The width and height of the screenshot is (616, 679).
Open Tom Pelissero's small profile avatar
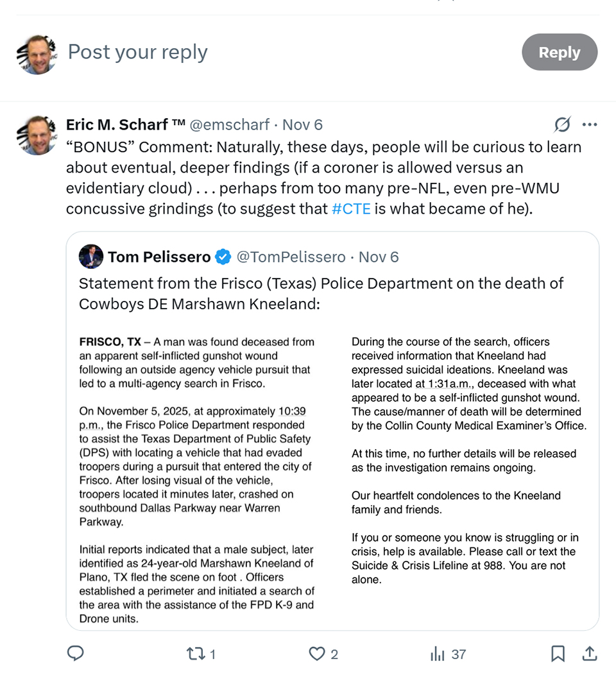91,257
